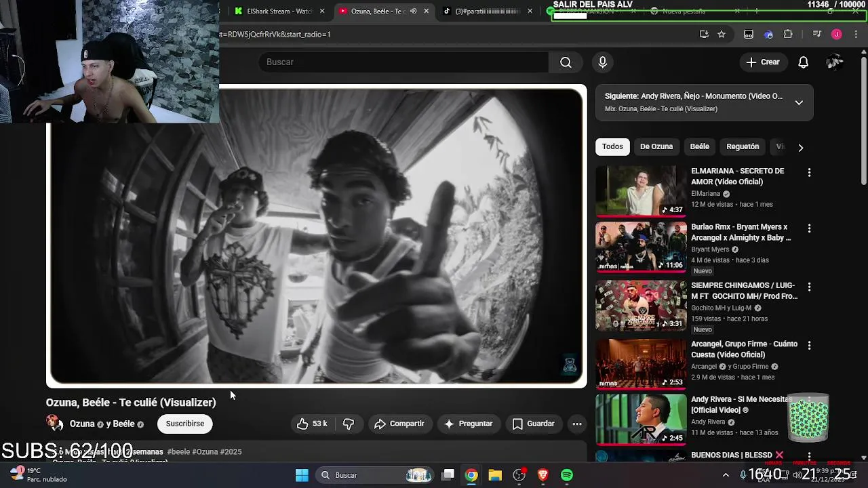Viewport: 868px width, 488px height.
Task: Select the De Ozuna filter chip
Action: tap(656, 146)
